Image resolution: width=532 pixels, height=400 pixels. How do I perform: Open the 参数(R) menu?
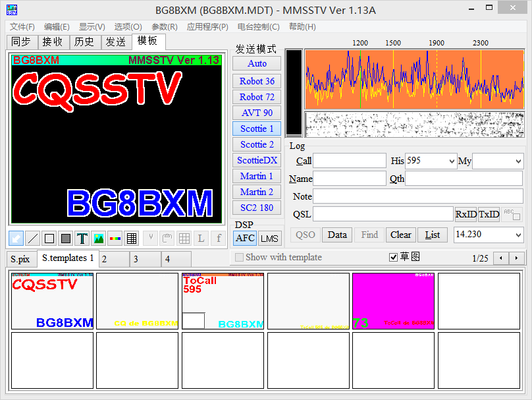[164, 27]
